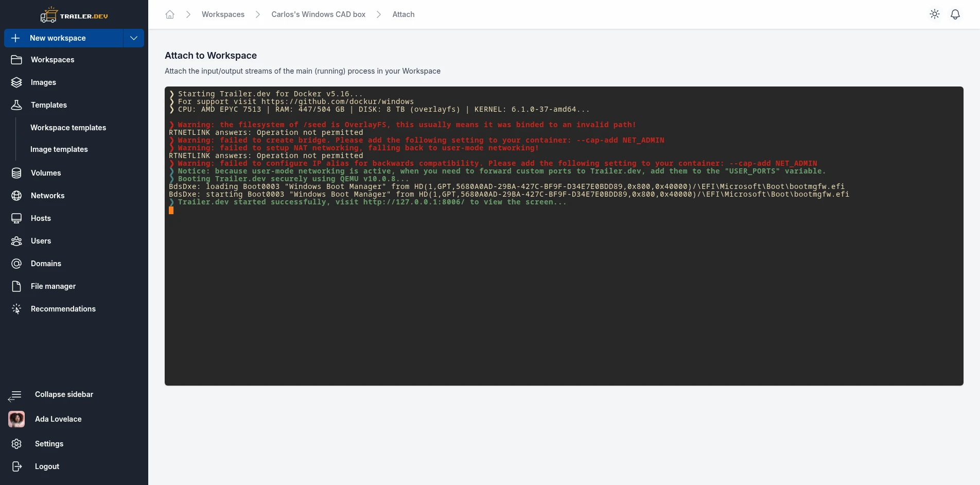Open the Users group icon
This screenshot has height=485, width=980.
(x=16, y=241)
